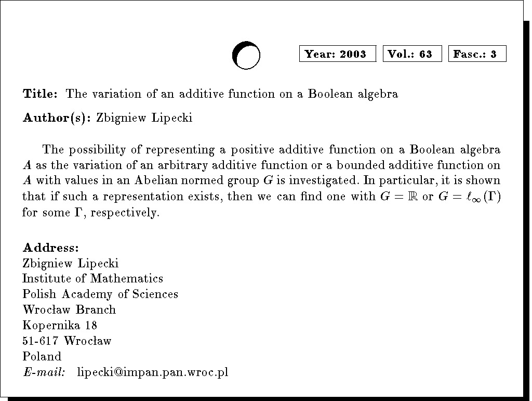Click the Kopernika 18 street line
The width and height of the screenshot is (532, 401).
coord(60,326)
